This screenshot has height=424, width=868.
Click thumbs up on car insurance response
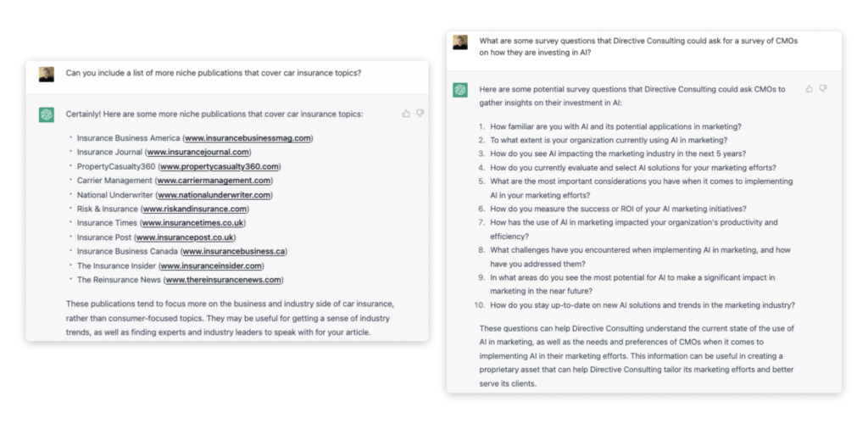[x=406, y=114]
